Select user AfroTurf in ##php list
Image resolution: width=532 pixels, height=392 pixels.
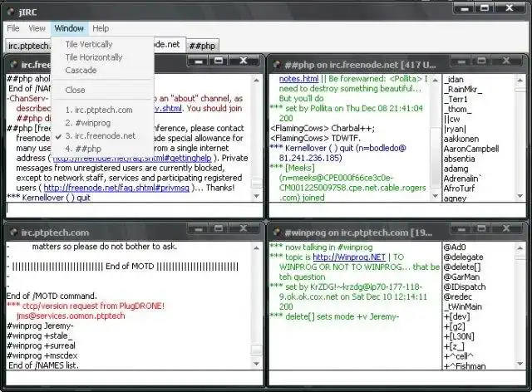click(x=459, y=189)
